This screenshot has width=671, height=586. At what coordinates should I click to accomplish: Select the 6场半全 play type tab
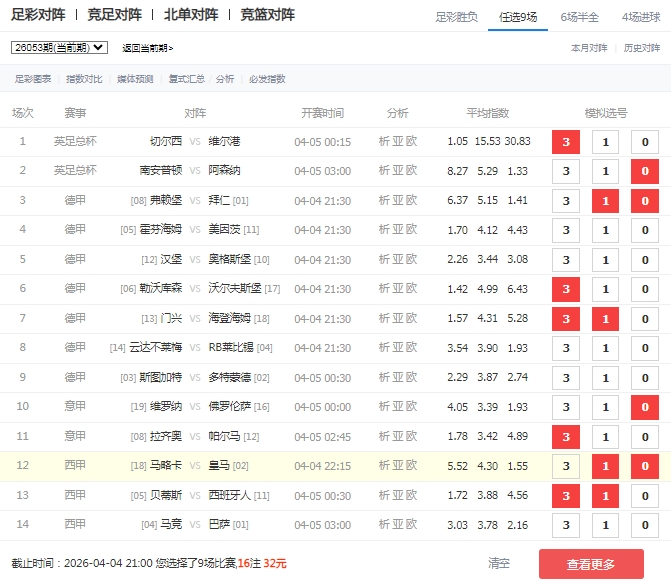pos(579,17)
